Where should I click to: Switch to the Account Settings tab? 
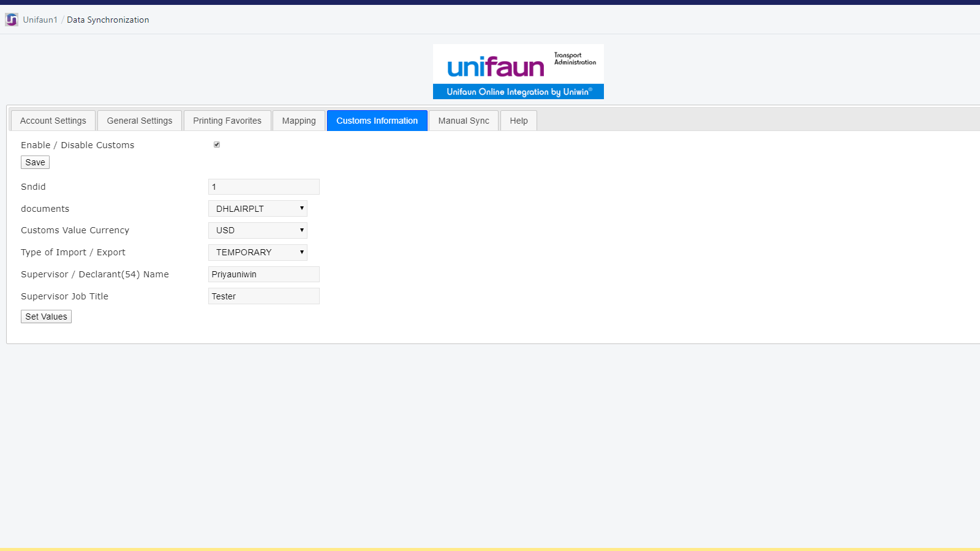tap(53, 121)
